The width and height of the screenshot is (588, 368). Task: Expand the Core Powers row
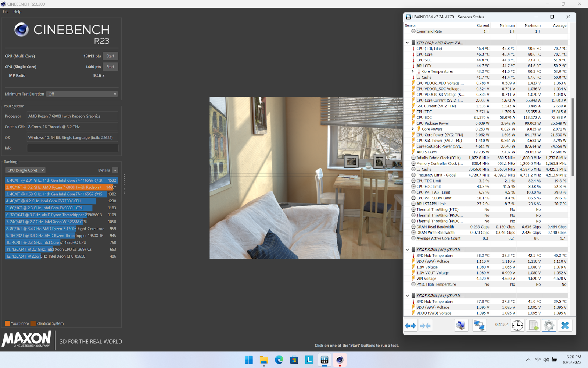[413, 129]
